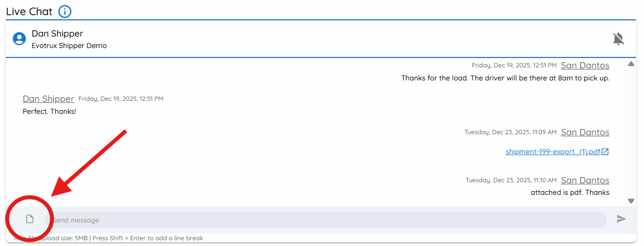This screenshot has width=644, height=246.
Task: Attach a file using the document icon
Action: pos(30,219)
